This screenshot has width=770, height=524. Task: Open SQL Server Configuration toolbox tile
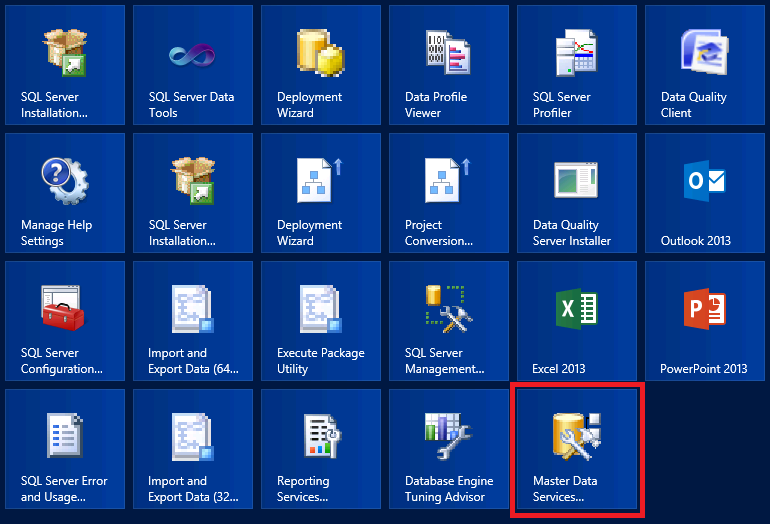(x=65, y=321)
